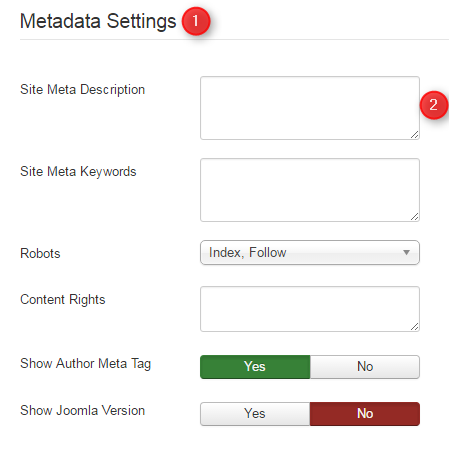Click the Show Author Meta Tag label
449x450 pixels.
(85, 364)
